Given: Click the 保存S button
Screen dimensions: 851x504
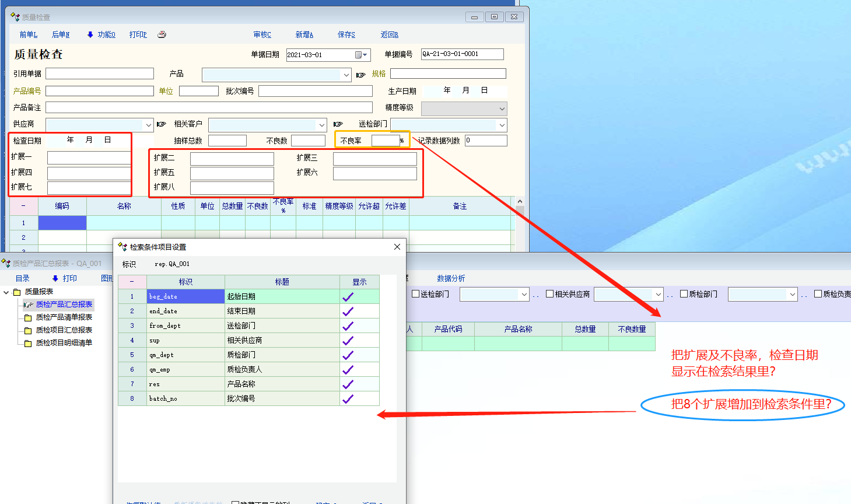Looking at the screenshot, I should [x=346, y=35].
